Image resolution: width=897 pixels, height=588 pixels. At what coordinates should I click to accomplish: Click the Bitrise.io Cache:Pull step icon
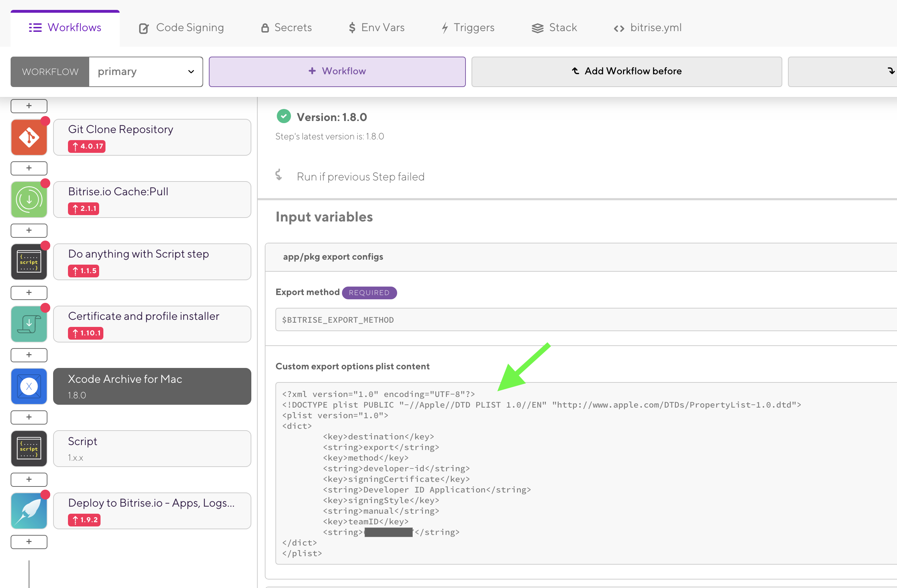point(29,199)
